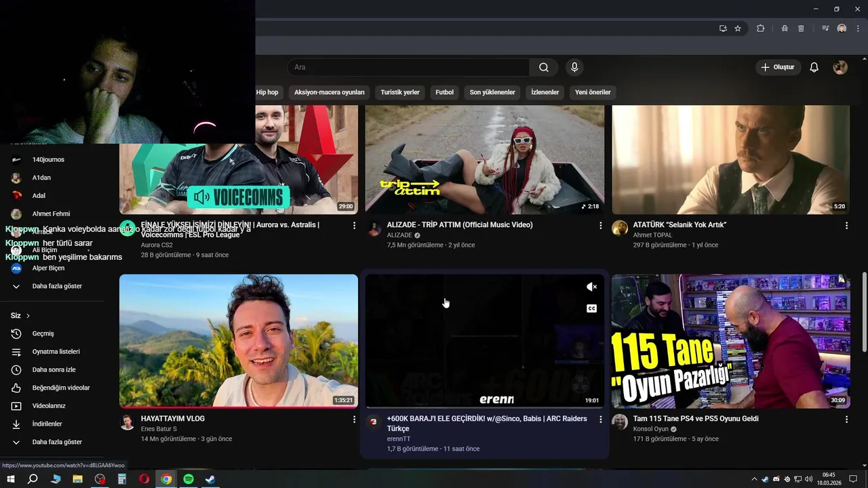Open Geçmiş in the sidebar
This screenshot has height=488, width=868.
(43, 333)
